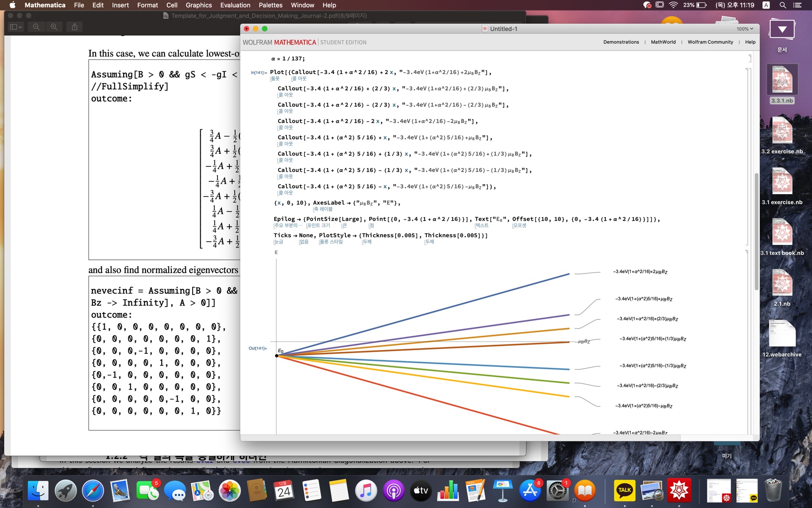Screen dimensions: 812x508
Task: Click the Untitled-1 notebook title bar
Action: pyautogui.click(x=500, y=29)
